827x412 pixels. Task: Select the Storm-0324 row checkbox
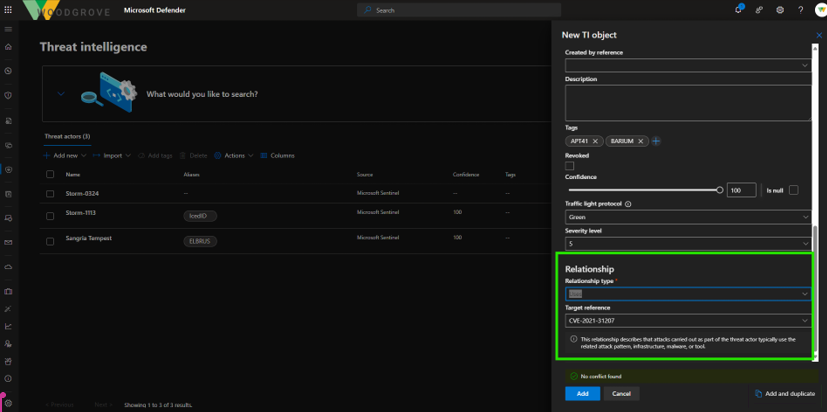[x=50, y=193]
